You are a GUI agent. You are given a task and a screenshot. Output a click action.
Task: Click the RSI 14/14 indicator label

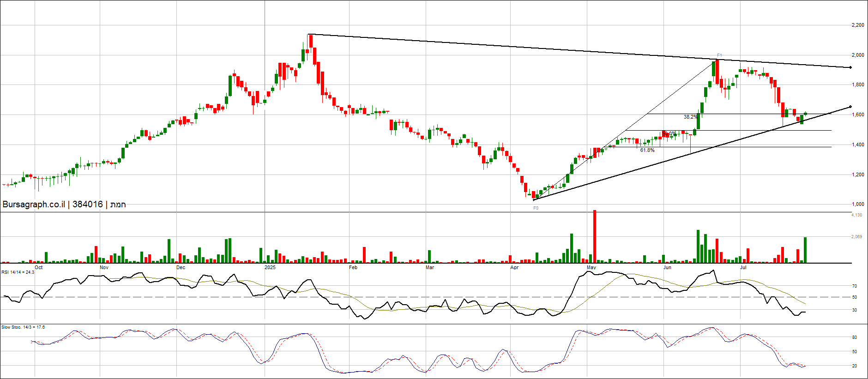click(x=18, y=272)
